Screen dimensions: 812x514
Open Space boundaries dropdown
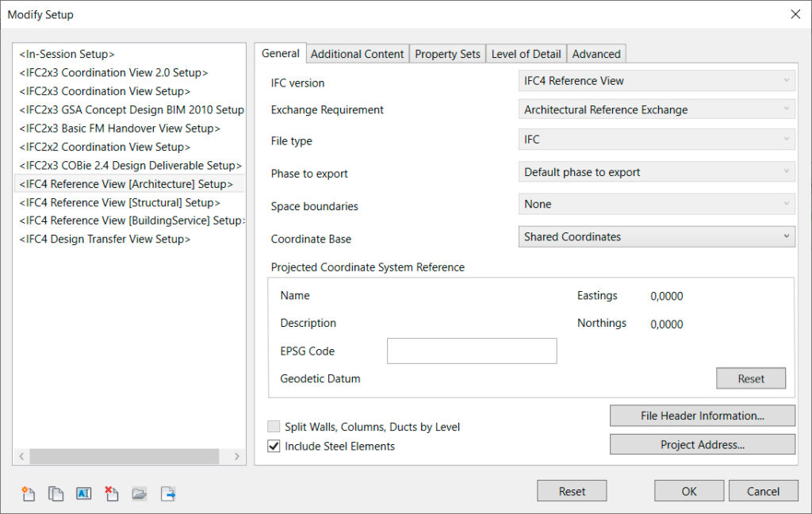click(656, 204)
